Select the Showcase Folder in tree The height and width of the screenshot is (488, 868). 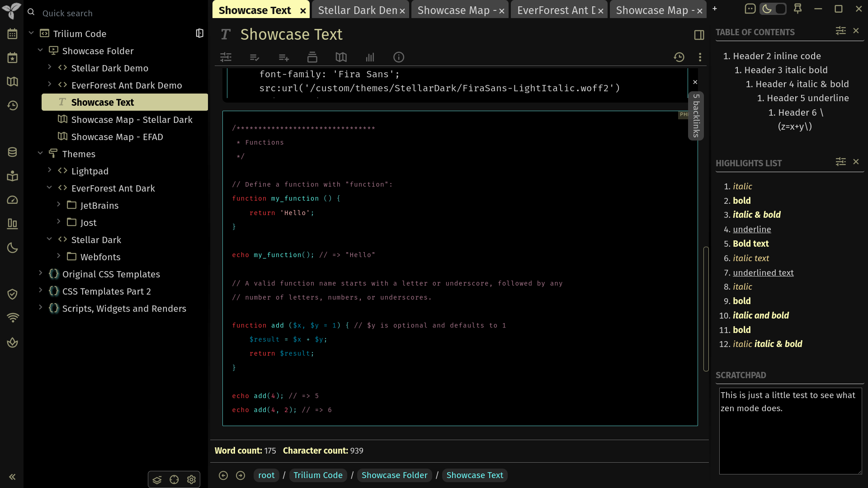click(98, 51)
